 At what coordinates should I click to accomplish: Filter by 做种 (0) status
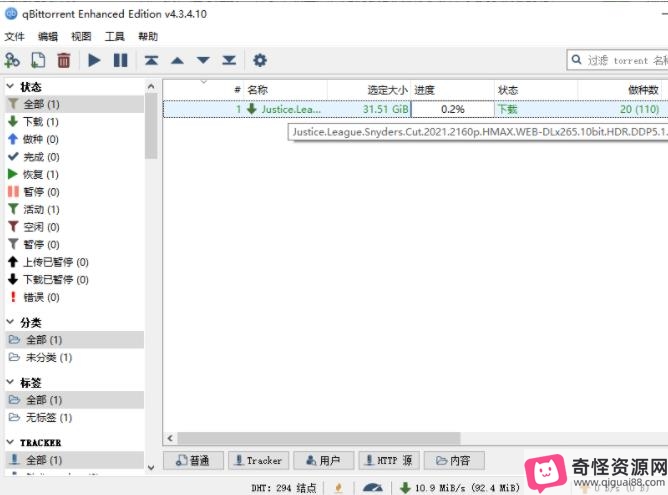(x=75, y=139)
